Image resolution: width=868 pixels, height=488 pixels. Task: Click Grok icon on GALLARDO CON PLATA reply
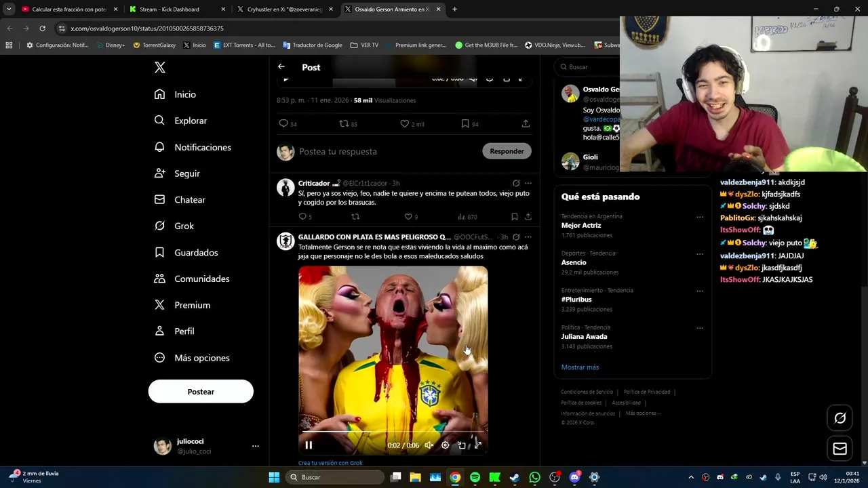click(516, 237)
